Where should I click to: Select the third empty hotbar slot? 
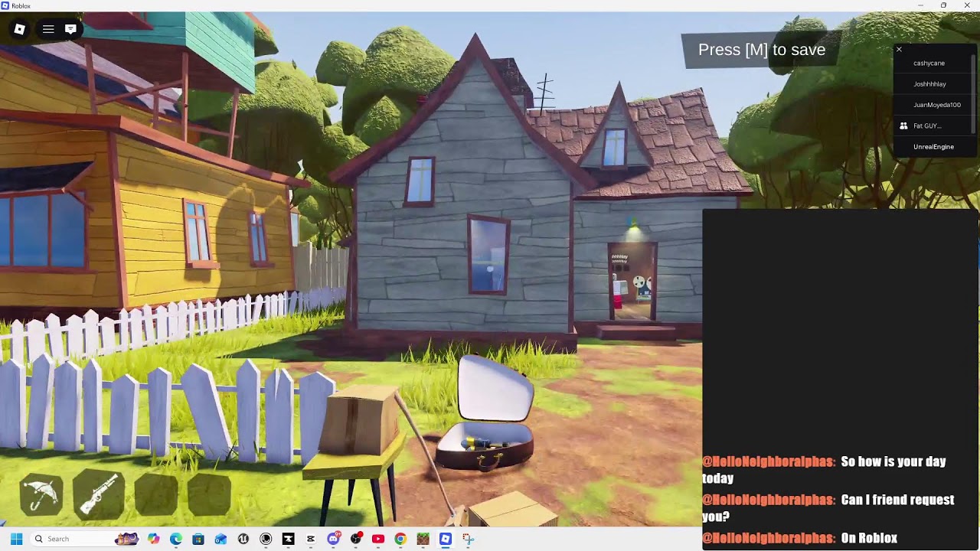point(155,494)
